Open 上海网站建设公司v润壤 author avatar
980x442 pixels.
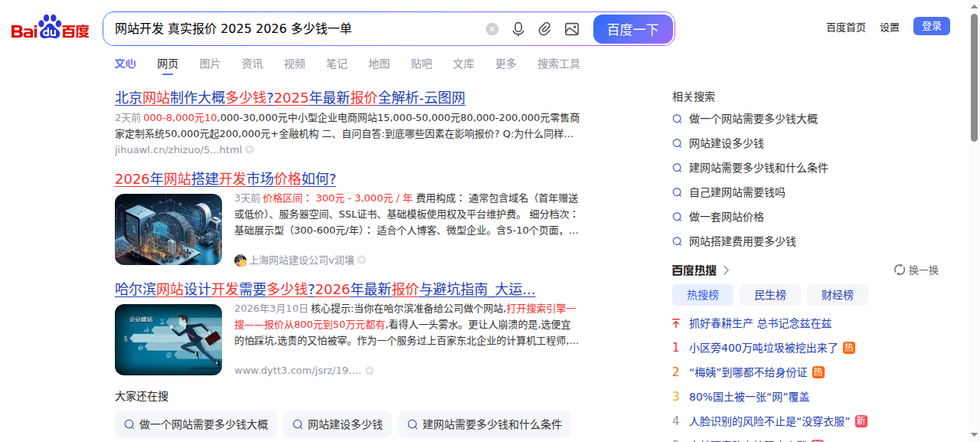point(240,260)
